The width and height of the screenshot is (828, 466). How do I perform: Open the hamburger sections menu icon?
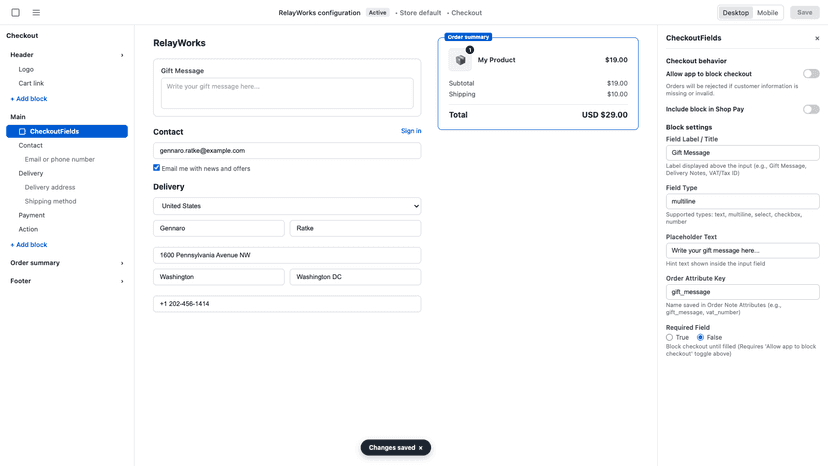(x=36, y=12)
